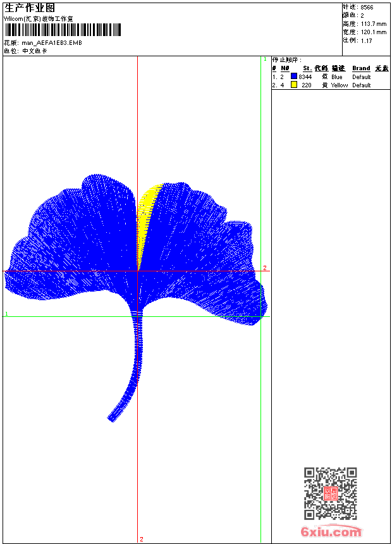Click the 中文色卡 color chart label
Viewport: 392px width, 544px height.
point(35,51)
